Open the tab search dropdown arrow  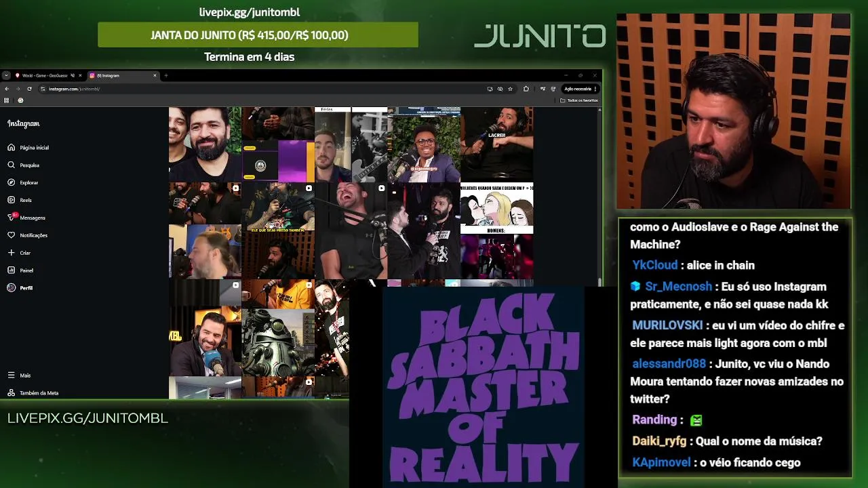tap(6, 75)
